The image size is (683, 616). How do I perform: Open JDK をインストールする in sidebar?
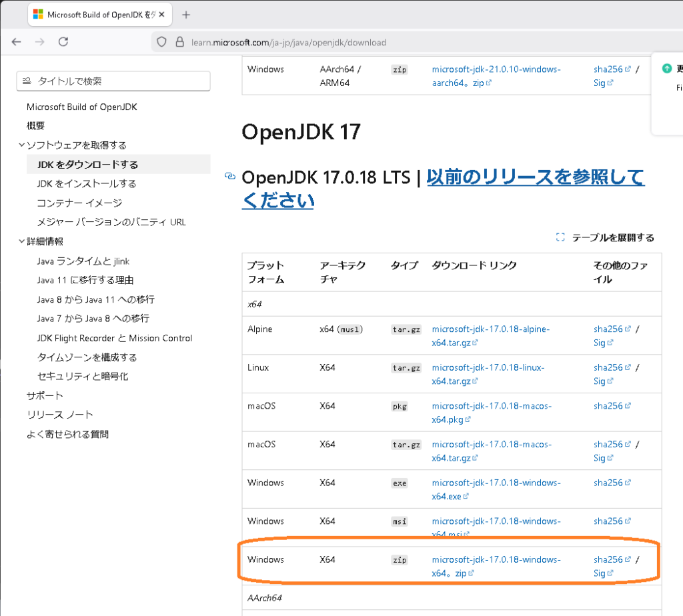[87, 183]
